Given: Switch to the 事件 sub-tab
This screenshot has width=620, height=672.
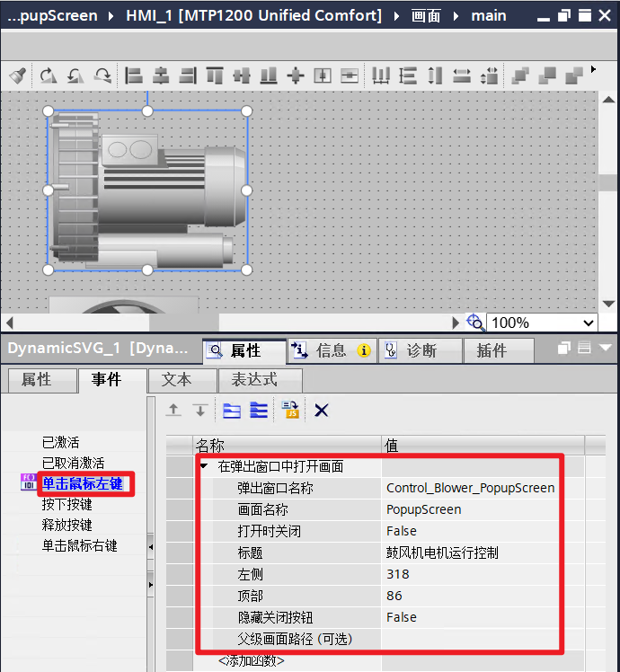Looking at the screenshot, I should click(112, 380).
